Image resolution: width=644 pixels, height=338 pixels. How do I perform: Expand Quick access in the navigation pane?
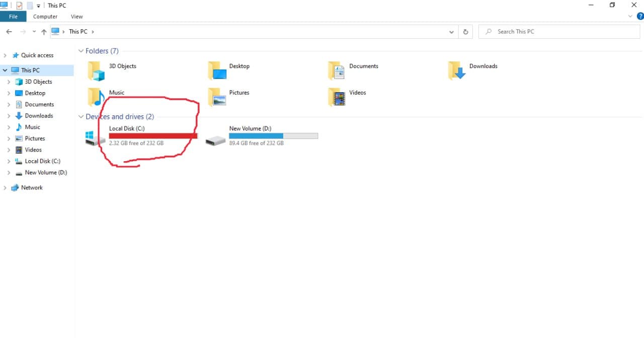click(x=5, y=55)
